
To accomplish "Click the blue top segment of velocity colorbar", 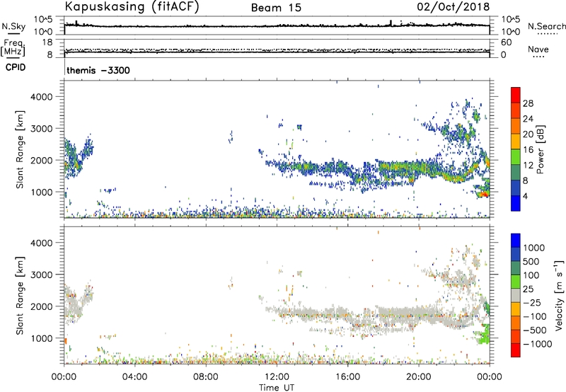I will pos(516,241).
